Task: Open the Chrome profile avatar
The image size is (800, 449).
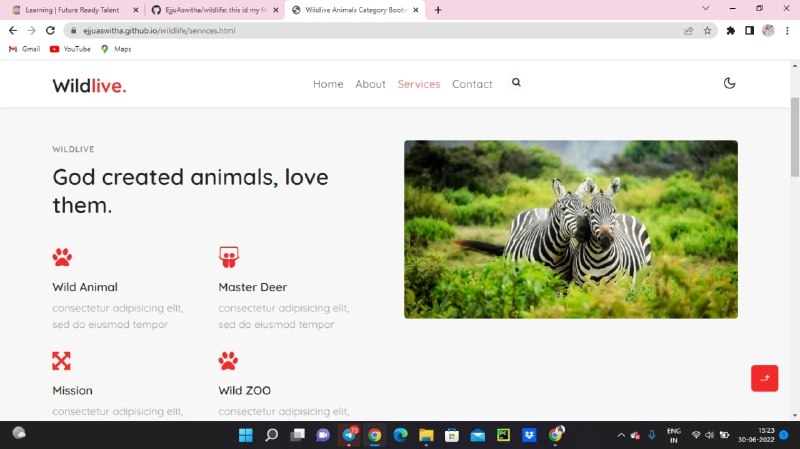Action: (768, 31)
